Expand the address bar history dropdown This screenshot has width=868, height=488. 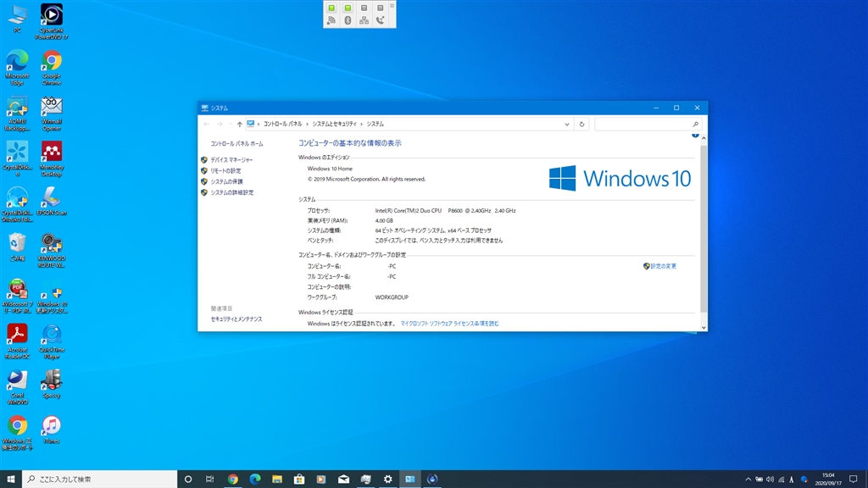567,124
